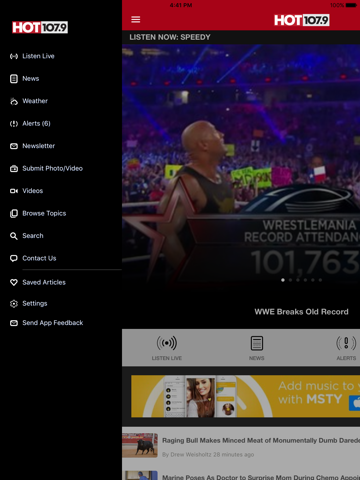Tap the hamburger menu icon
Screen dimensions: 360x480
[x=136, y=20]
